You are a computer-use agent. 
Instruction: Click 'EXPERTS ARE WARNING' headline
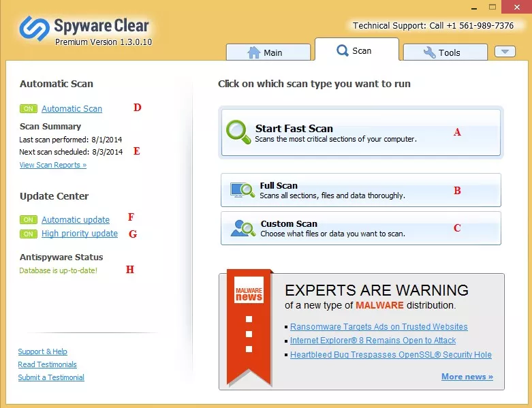tap(377, 290)
